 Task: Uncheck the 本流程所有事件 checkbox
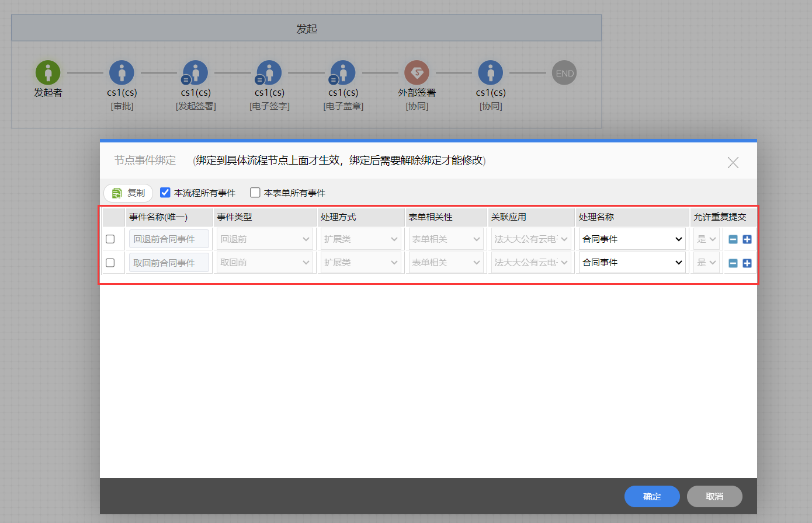165,193
